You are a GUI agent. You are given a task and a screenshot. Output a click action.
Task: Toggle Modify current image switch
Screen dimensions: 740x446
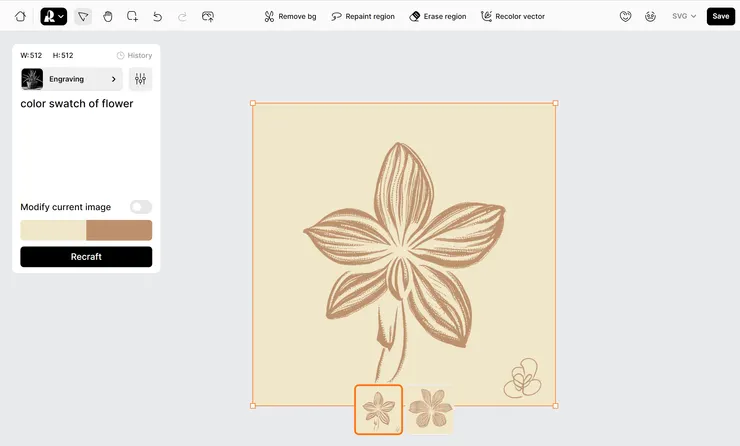tap(141, 207)
